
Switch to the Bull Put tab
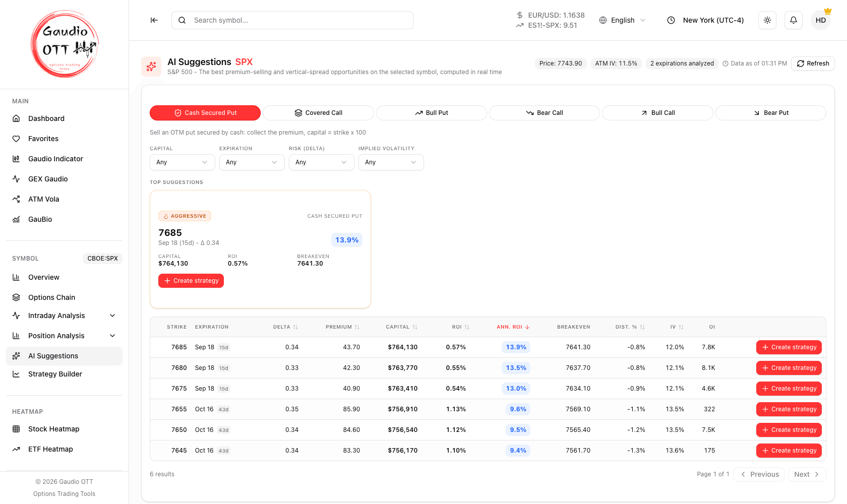(x=432, y=113)
